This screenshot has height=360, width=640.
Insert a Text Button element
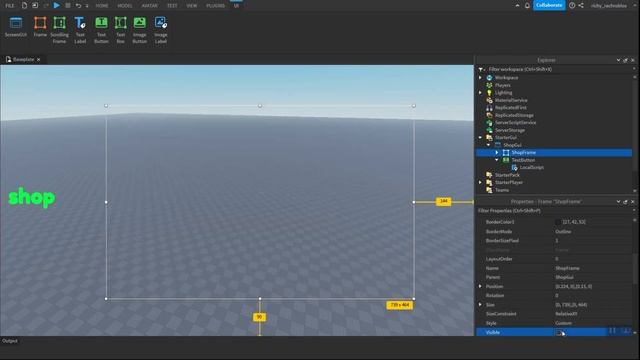(x=101, y=30)
